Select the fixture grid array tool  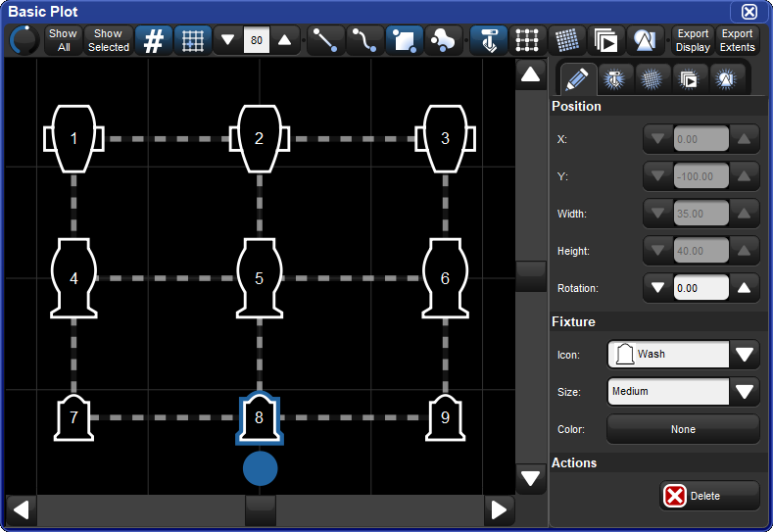(x=527, y=40)
